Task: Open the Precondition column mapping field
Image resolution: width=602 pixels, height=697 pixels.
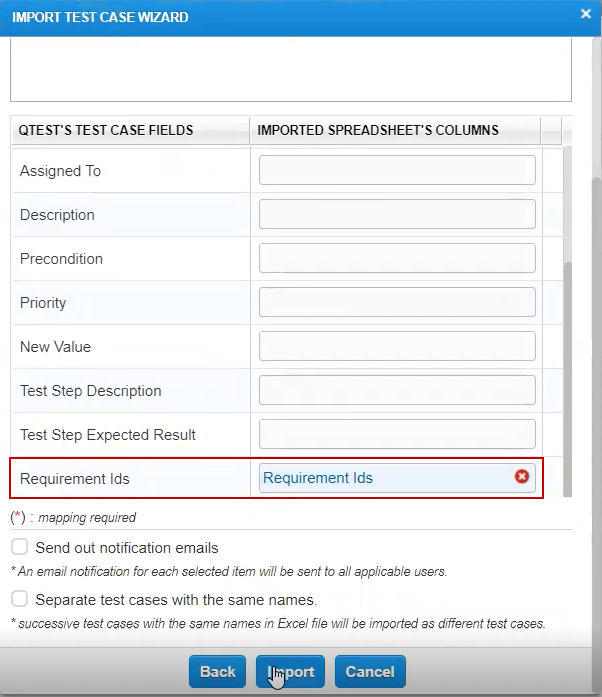Action: (x=397, y=259)
